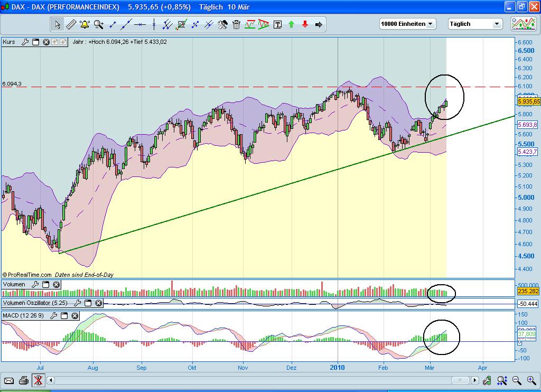Maximize the MACD panel
Screen dimensions: 541x392
pyautogui.click(x=64, y=315)
